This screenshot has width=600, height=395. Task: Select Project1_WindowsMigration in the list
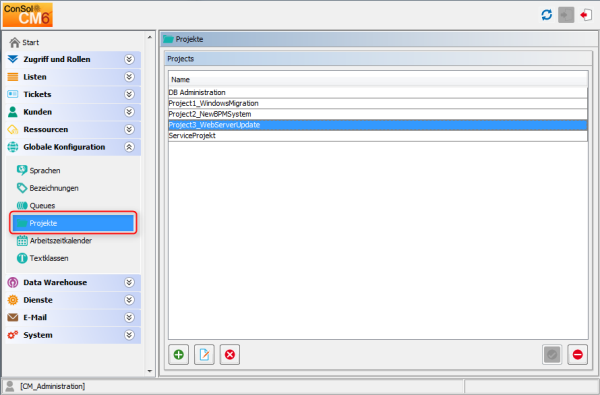pos(378,103)
